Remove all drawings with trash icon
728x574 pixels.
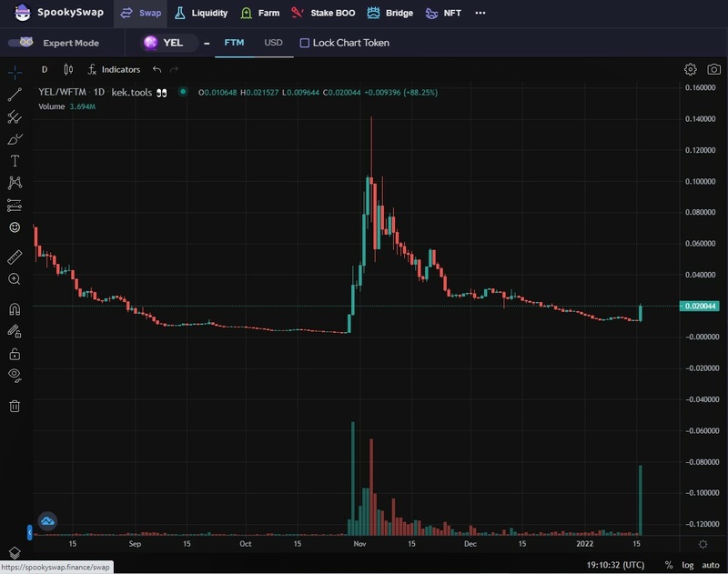(15, 406)
